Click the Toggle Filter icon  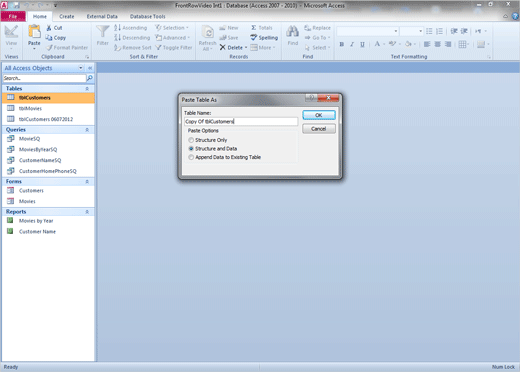158,48
